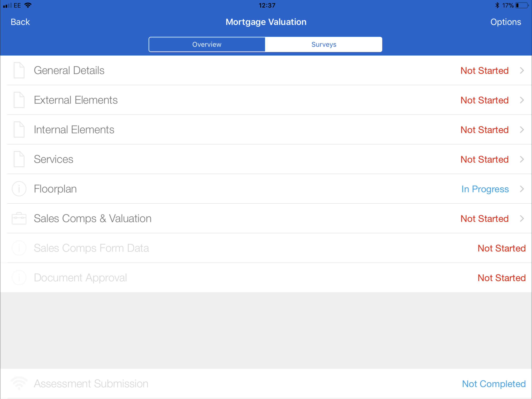Open Internal Elements via its chevron
The width and height of the screenshot is (532, 399).
pos(522,130)
